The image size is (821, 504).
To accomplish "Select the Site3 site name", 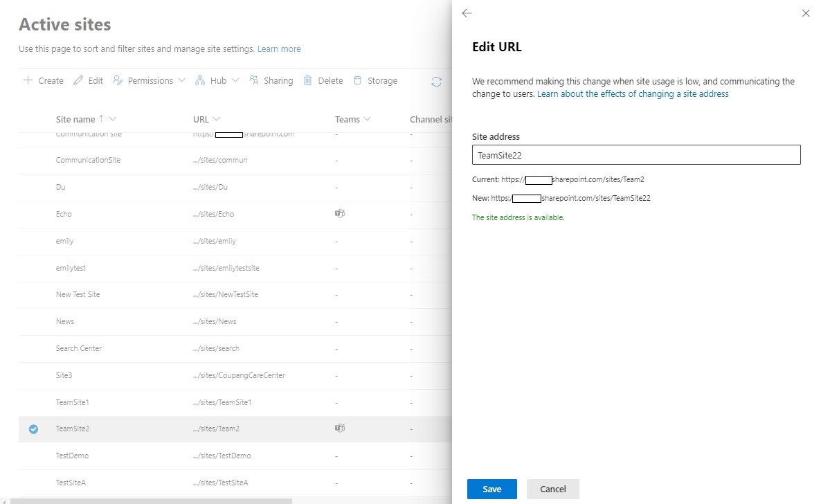I will pyautogui.click(x=64, y=375).
